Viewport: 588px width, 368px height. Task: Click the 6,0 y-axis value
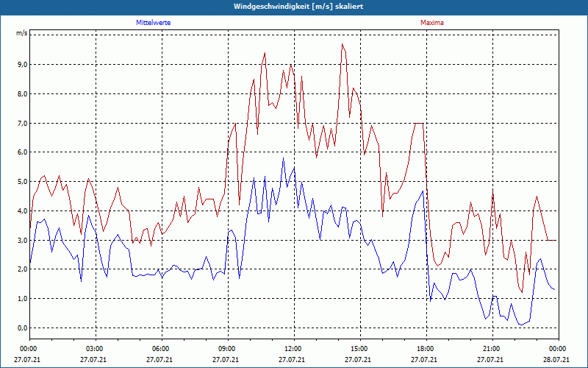click(x=22, y=152)
